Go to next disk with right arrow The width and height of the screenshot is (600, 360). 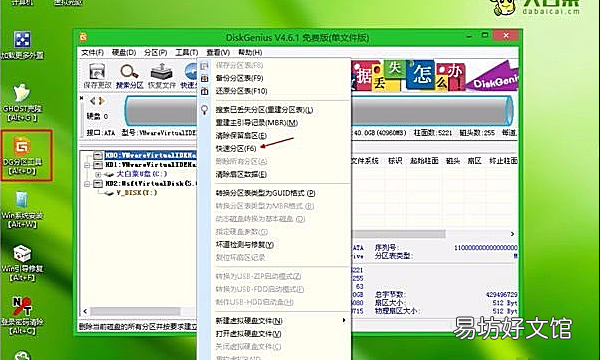pos(101,101)
